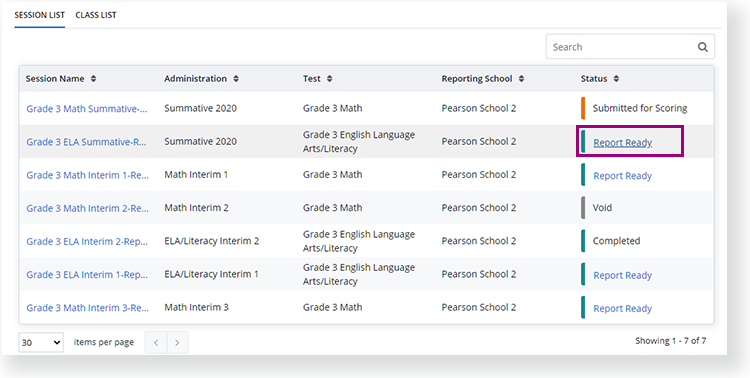Select the Session List tab

click(x=39, y=15)
